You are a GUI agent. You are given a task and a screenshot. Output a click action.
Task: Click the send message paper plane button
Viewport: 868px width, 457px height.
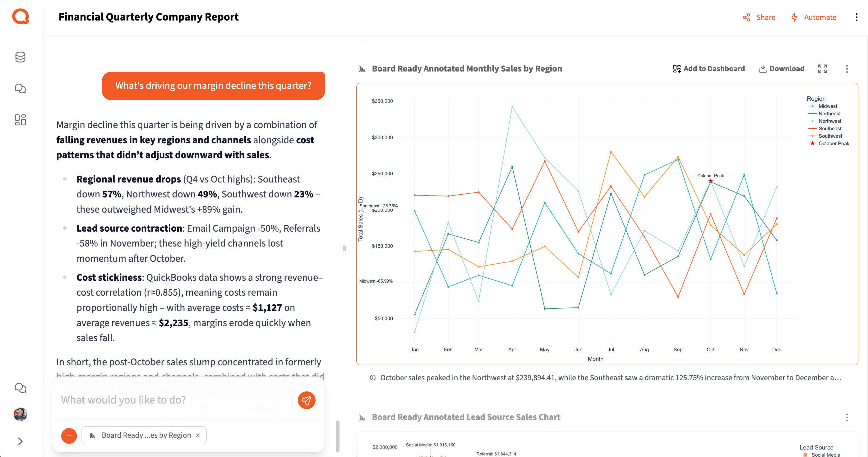coord(306,400)
